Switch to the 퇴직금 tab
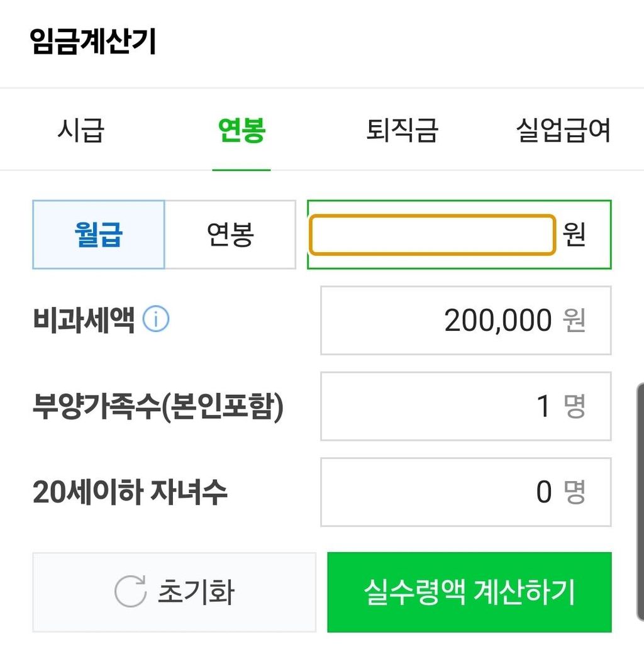Image resolution: width=644 pixels, height=654 pixels. click(x=402, y=130)
